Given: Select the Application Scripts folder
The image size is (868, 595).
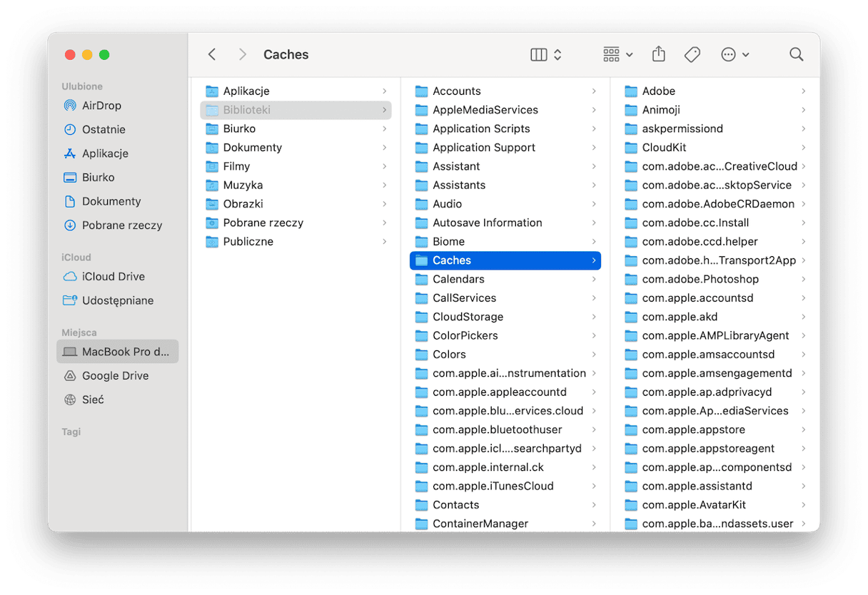Looking at the screenshot, I should coord(505,128).
